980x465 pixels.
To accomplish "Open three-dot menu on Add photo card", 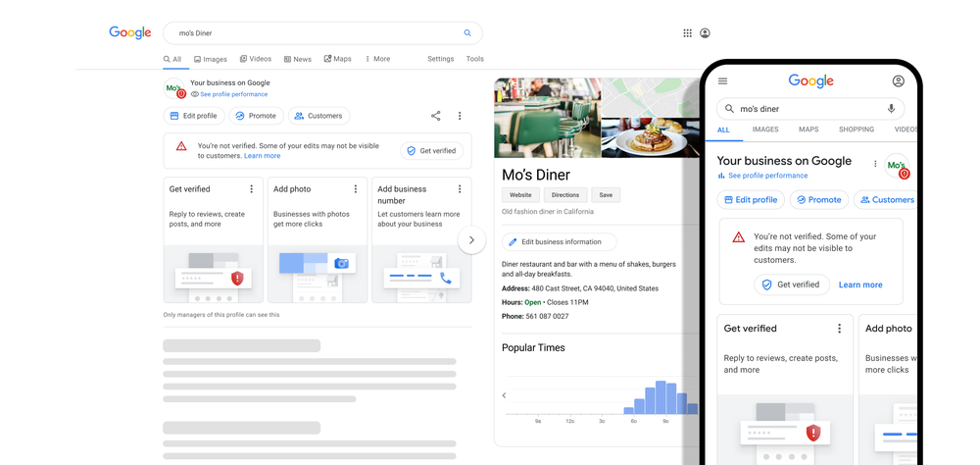I will click(356, 189).
